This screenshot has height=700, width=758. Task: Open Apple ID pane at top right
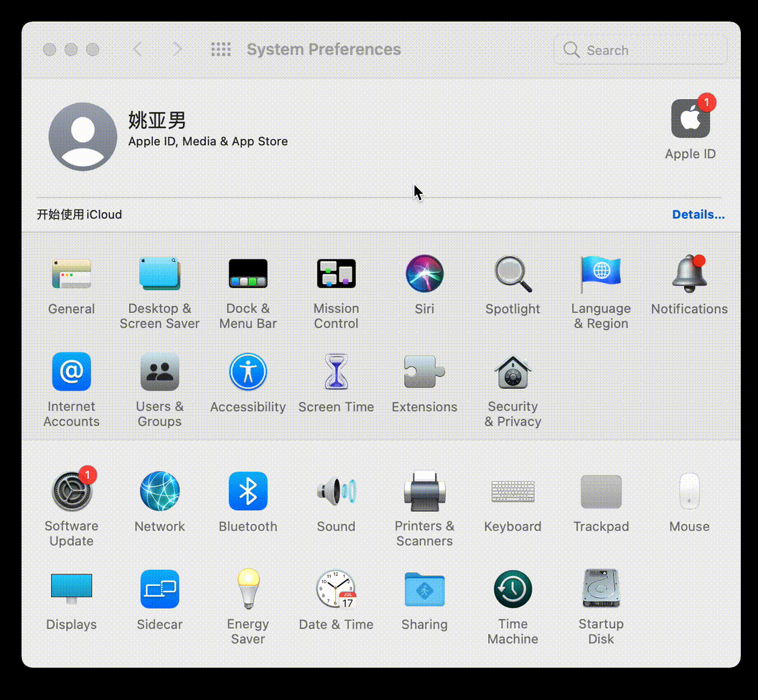691,126
